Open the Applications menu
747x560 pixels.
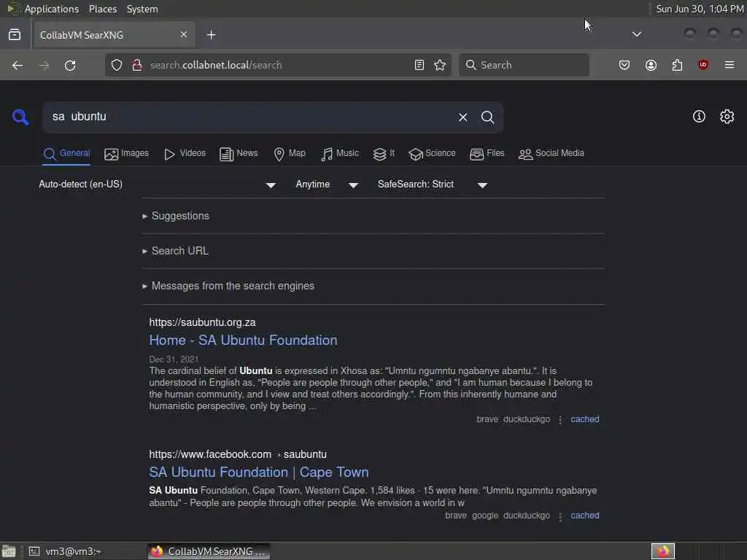(x=52, y=9)
